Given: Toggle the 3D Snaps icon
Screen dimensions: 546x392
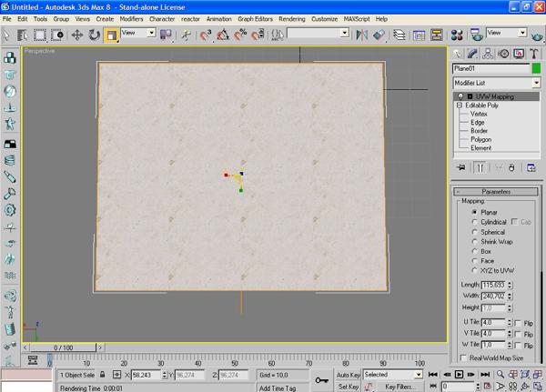Looking at the screenshot, I should pyautogui.click(x=206, y=35).
